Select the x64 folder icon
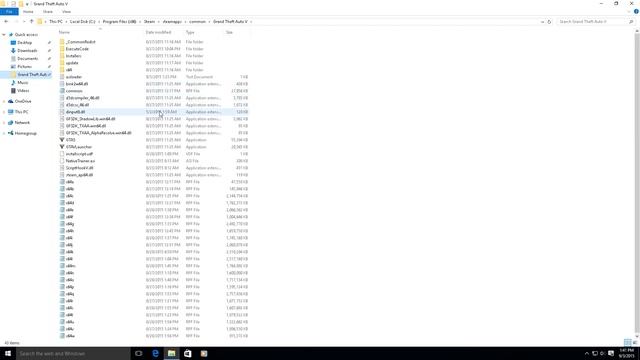The height and width of the screenshot is (360, 640). click(62, 70)
